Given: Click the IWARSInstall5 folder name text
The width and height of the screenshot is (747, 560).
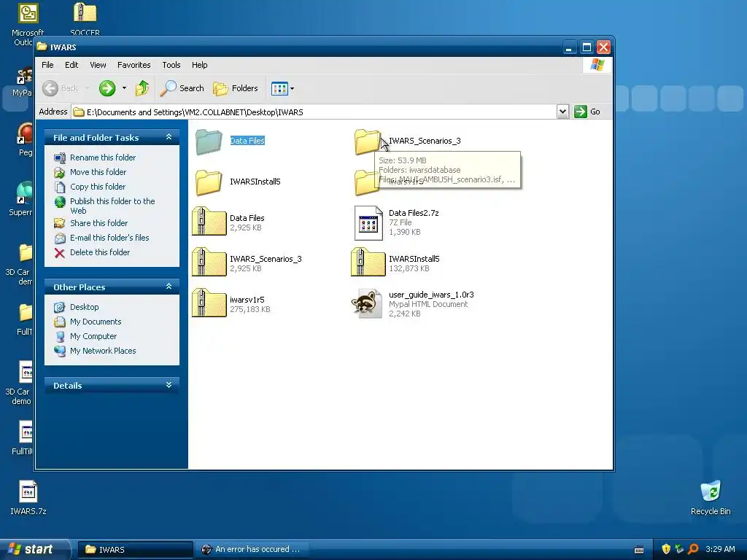Looking at the screenshot, I should pos(255,182).
